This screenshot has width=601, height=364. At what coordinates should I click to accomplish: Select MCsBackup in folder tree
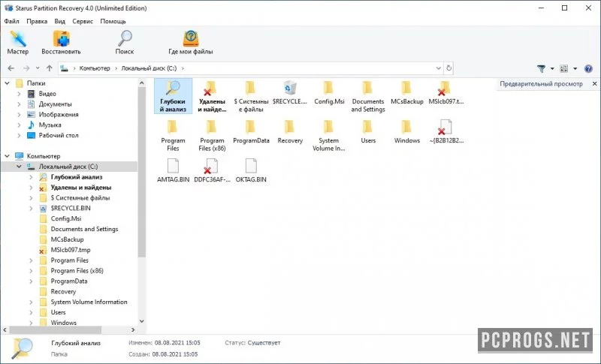[x=67, y=239]
